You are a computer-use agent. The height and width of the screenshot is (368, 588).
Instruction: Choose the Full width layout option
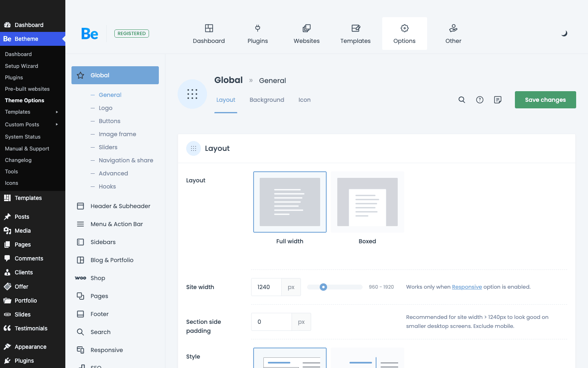pos(290,202)
